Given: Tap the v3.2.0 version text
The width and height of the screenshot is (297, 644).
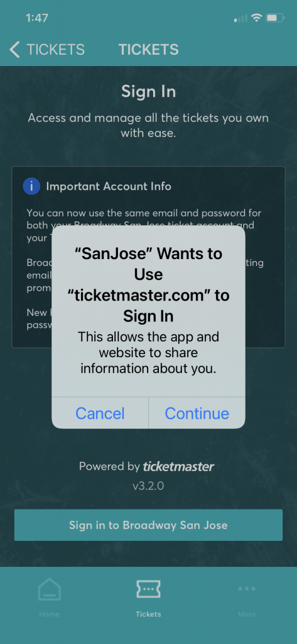Looking at the screenshot, I should [148, 486].
